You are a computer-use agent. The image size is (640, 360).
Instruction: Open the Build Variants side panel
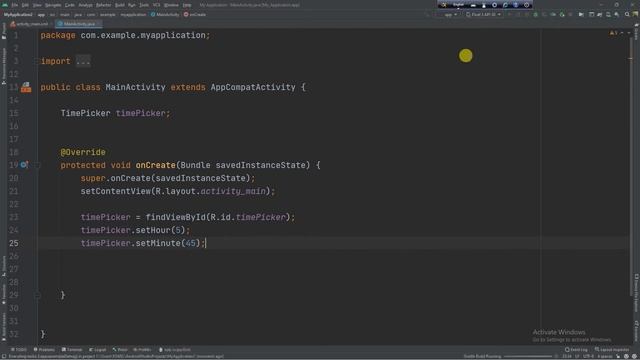[4, 327]
